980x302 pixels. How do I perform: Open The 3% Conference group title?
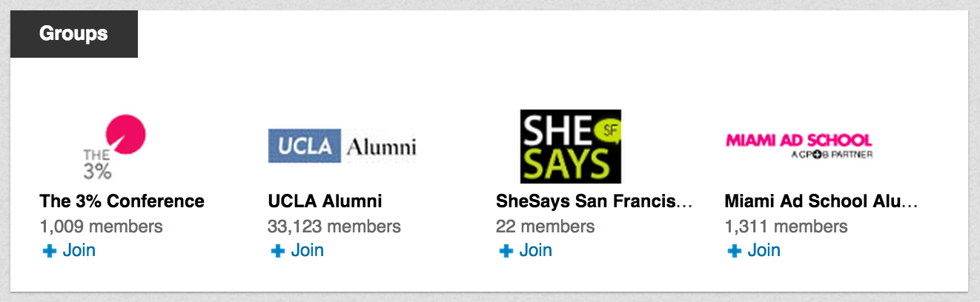(x=122, y=201)
